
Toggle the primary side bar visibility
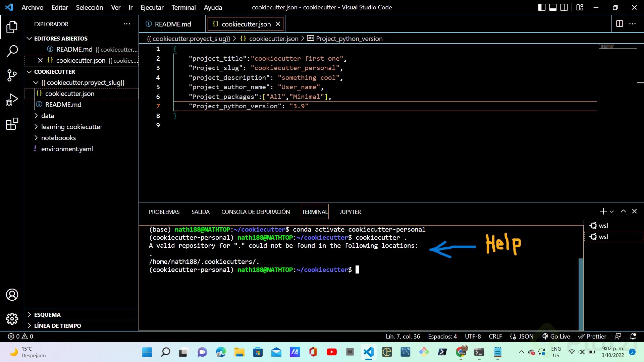[x=541, y=7]
